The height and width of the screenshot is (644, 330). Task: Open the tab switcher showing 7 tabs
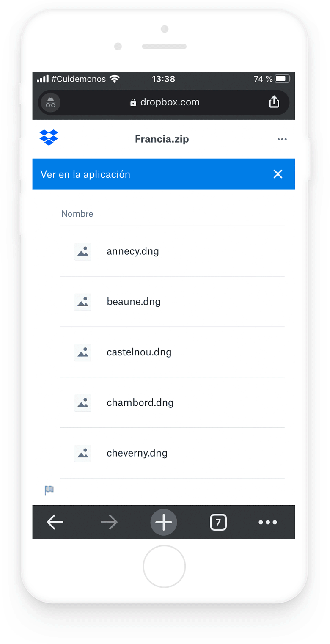[x=218, y=523]
